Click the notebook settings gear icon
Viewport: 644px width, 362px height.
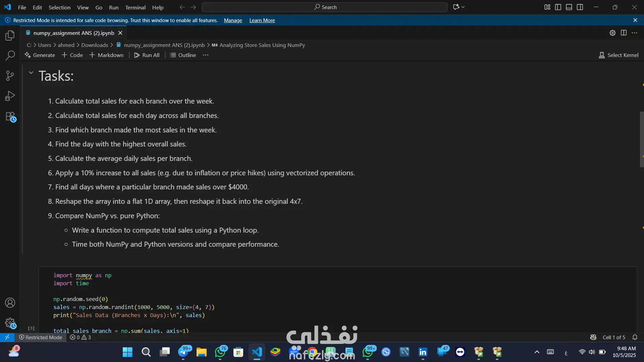(612, 33)
